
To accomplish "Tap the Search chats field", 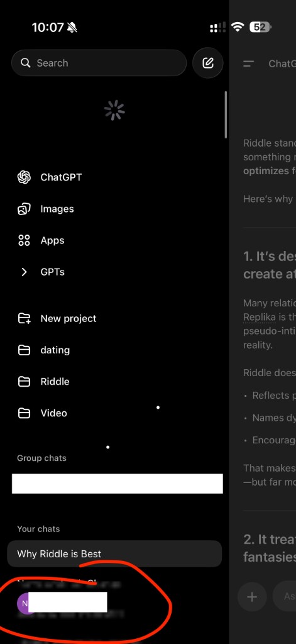I will [x=99, y=63].
